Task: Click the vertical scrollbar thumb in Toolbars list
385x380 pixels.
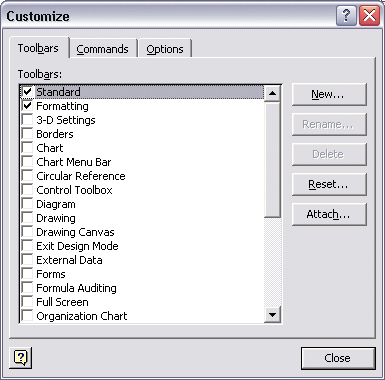Action: 273,160
